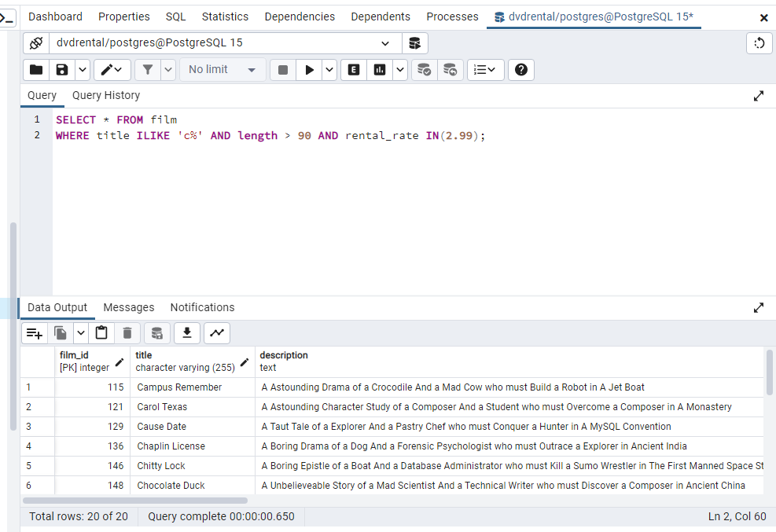Run Explain on the query

[353, 70]
